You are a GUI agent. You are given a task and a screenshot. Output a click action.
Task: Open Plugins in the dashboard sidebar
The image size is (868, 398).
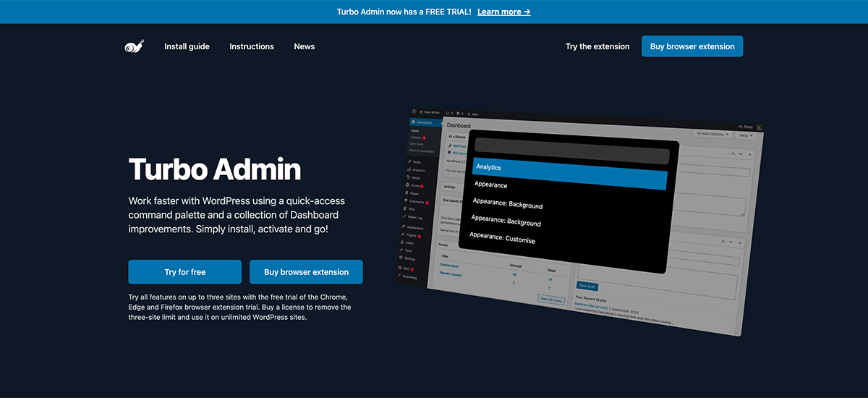(x=413, y=235)
